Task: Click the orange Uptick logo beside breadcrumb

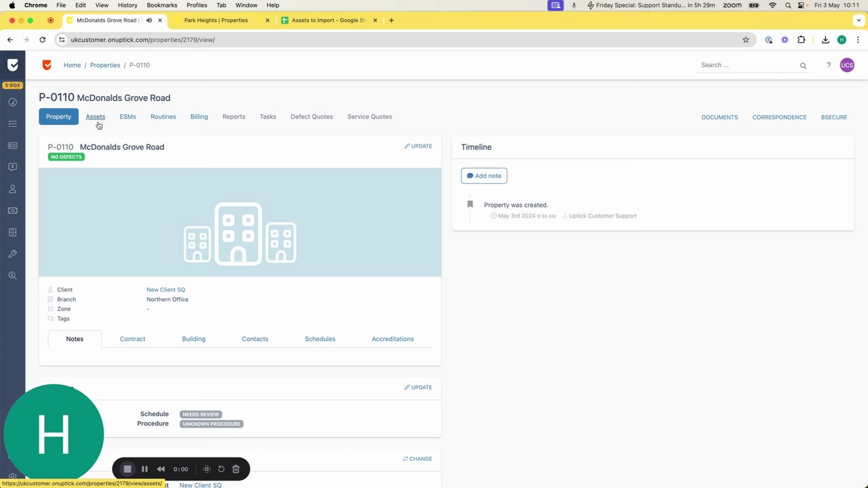Action: [x=47, y=65]
